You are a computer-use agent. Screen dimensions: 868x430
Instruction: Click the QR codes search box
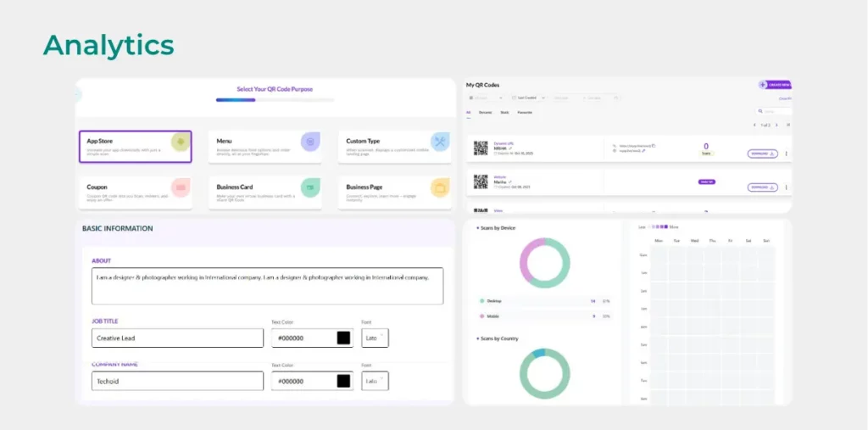(775, 111)
